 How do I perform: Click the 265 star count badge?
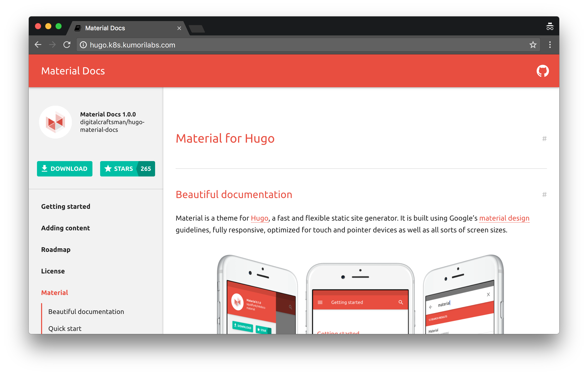click(x=146, y=169)
